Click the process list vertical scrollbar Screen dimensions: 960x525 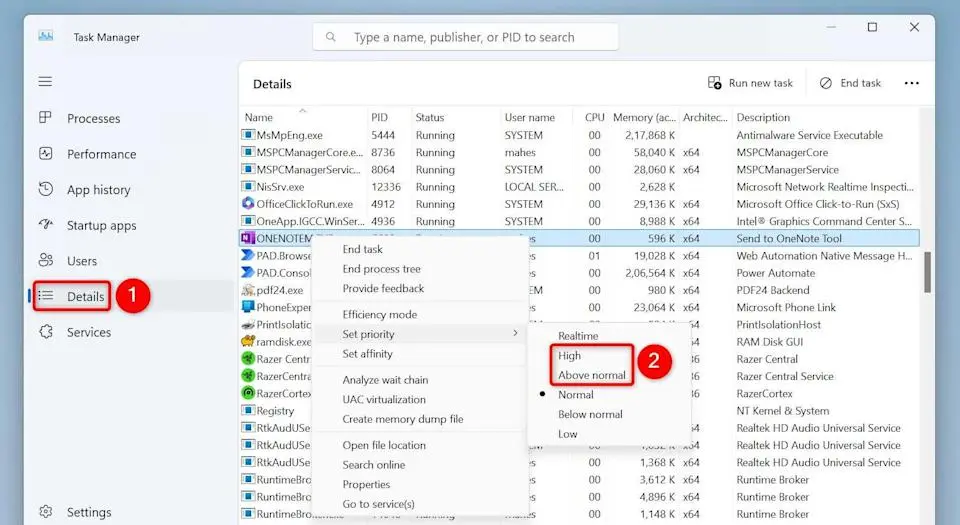(x=928, y=272)
